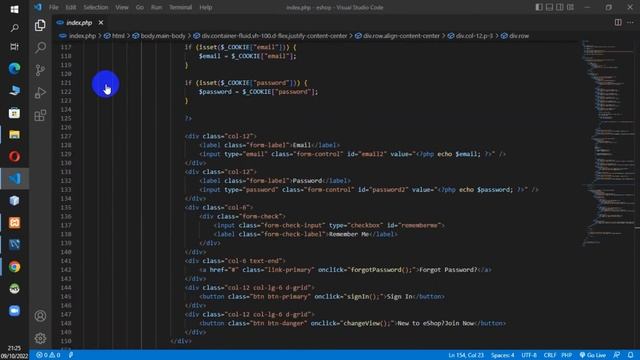Change end of line sequence CRLF
Viewport: 640px width, 360px height.
pos(550,355)
